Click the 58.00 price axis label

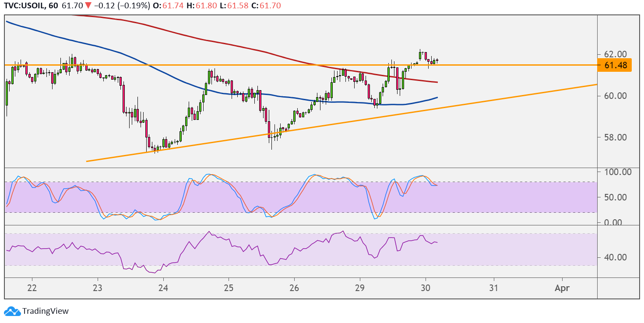[x=616, y=137]
